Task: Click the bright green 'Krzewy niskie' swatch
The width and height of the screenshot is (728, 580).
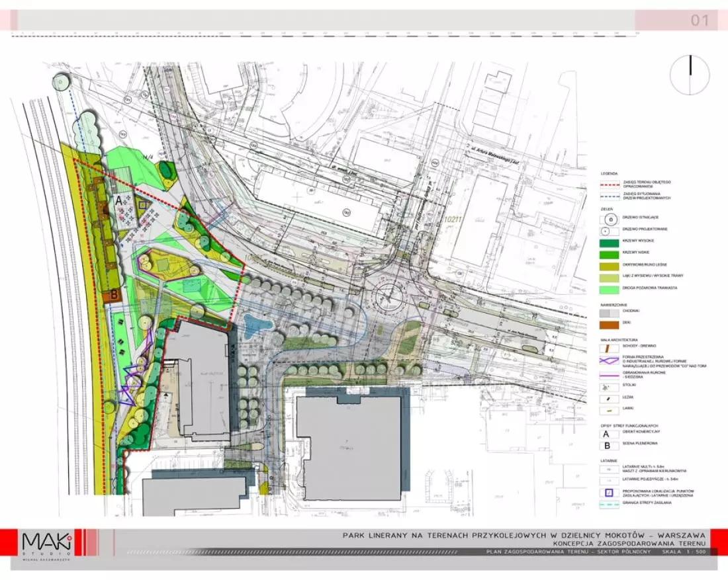Action: pyautogui.click(x=609, y=254)
